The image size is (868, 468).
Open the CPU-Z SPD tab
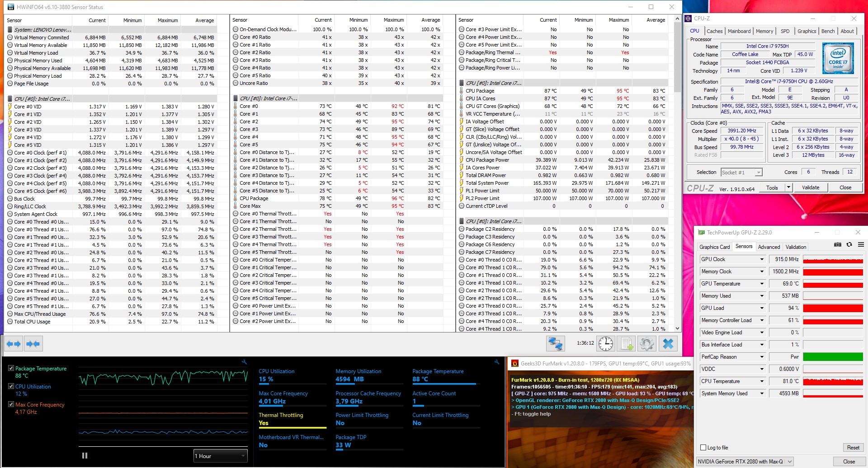click(x=785, y=31)
